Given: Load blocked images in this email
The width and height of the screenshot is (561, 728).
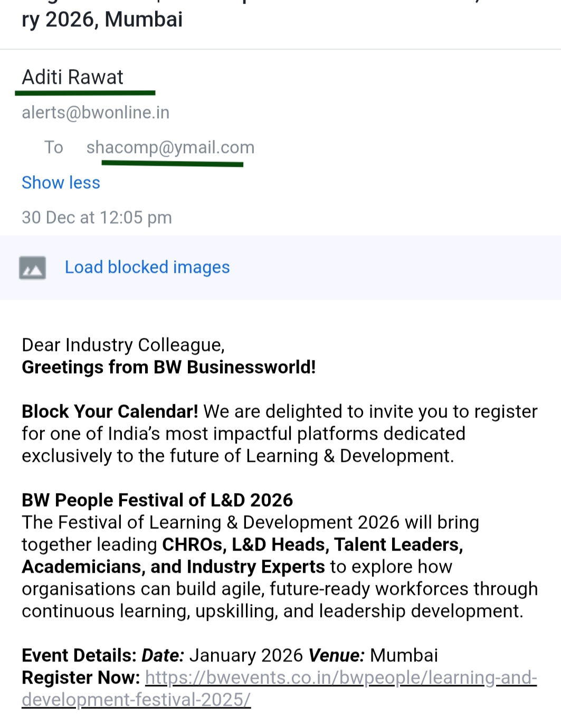Looking at the screenshot, I should tap(147, 268).
